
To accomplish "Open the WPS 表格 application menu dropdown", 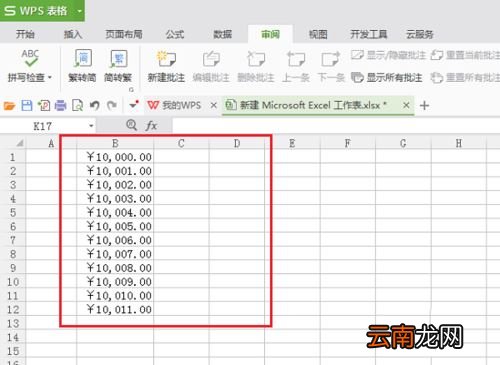I will tap(80, 11).
